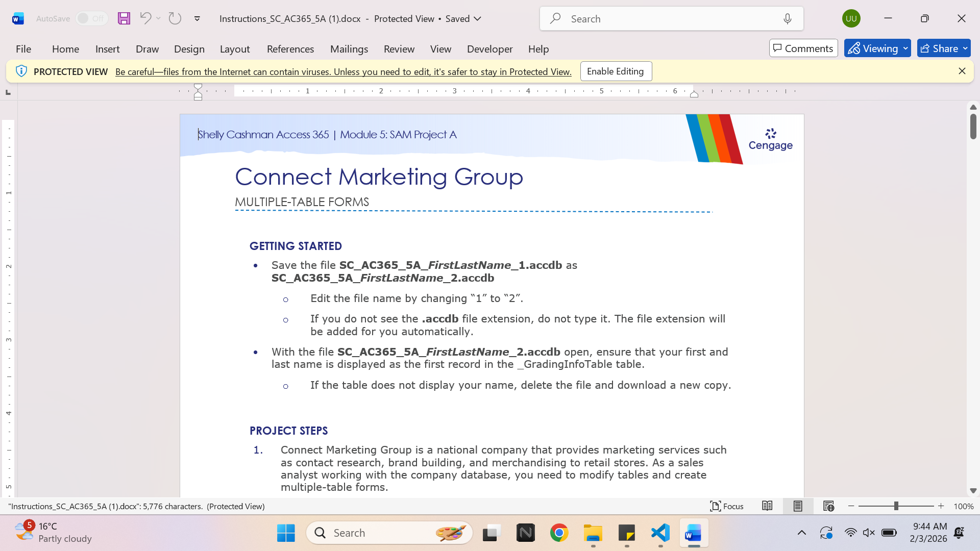Image resolution: width=980 pixels, height=551 pixels.
Task: Open Focus mode from status bar
Action: click(727, 506)
